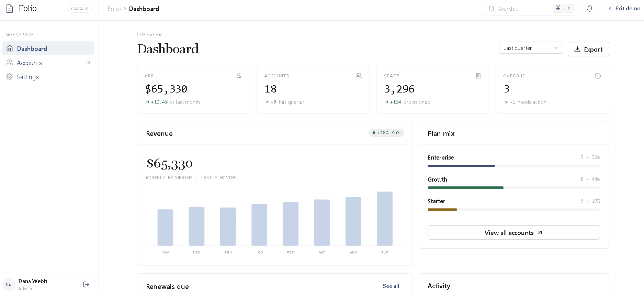Click the building icon on Seats card
This screenshot has height=293, width=644.
[478, 76]
